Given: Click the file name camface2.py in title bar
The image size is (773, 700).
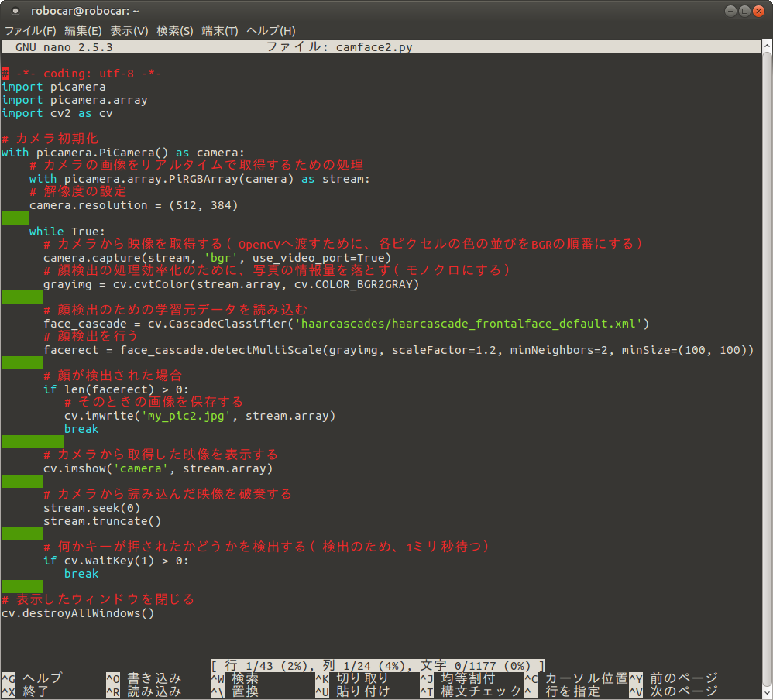Looking at the screenshot, I should (x=374, y=47).
